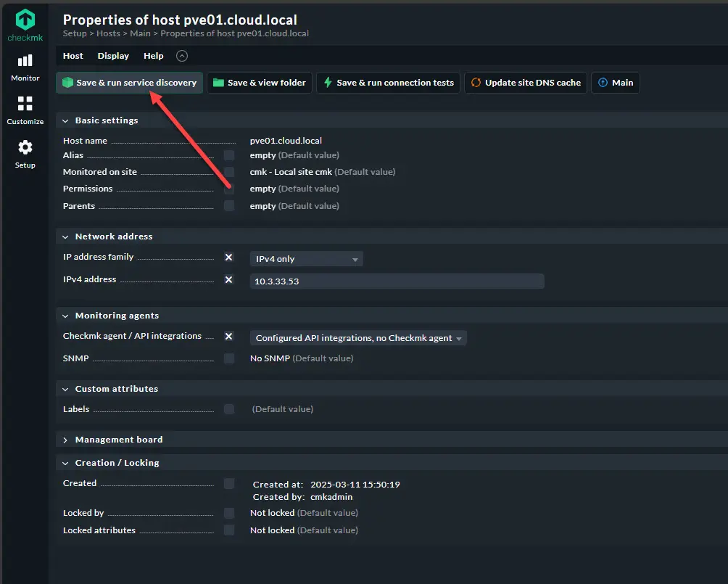This screenshot has width=728, height=584.
Task: Enable the SNMP checkbox
Action: pyautogui.click(x=229, y=358)
